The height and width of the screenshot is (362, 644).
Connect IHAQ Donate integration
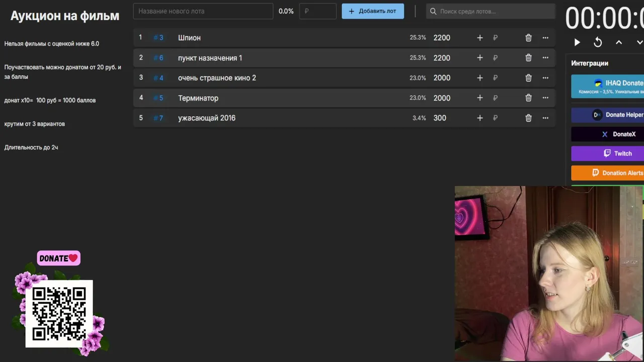607,86
